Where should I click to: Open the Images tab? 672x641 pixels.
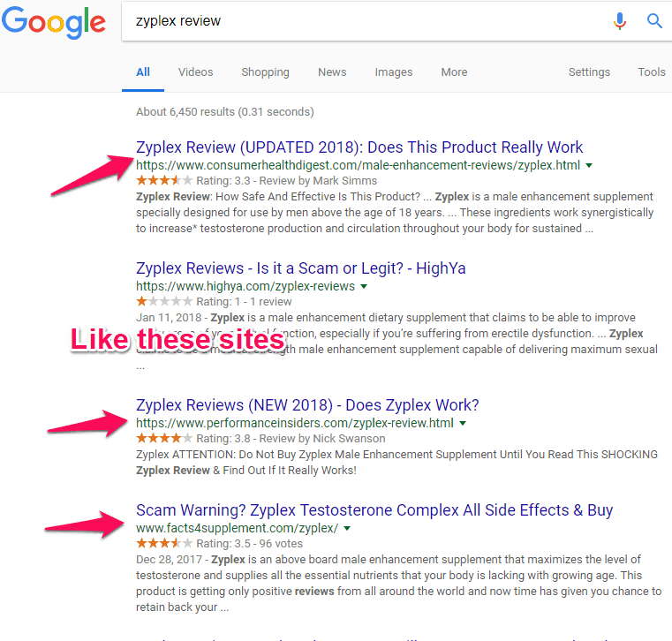coord(394,72)
